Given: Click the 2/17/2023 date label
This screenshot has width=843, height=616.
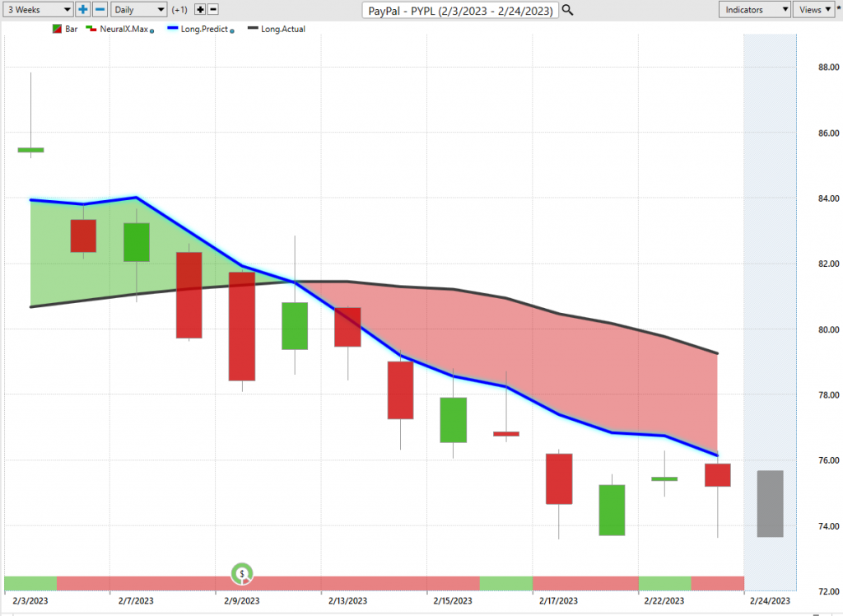Looking at the screenshot, I should 559,601.
